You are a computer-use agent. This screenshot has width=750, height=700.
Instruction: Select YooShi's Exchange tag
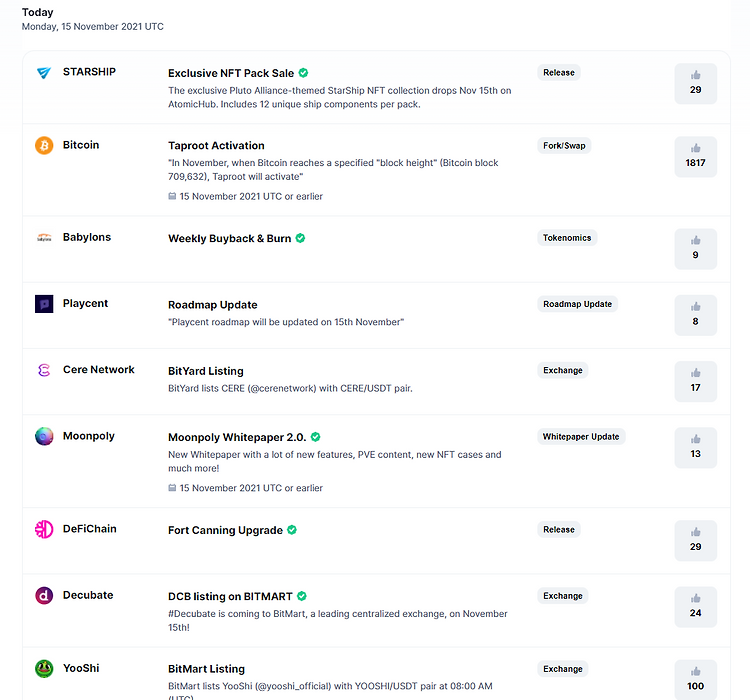pyautogui.click(x=562, y=669)
